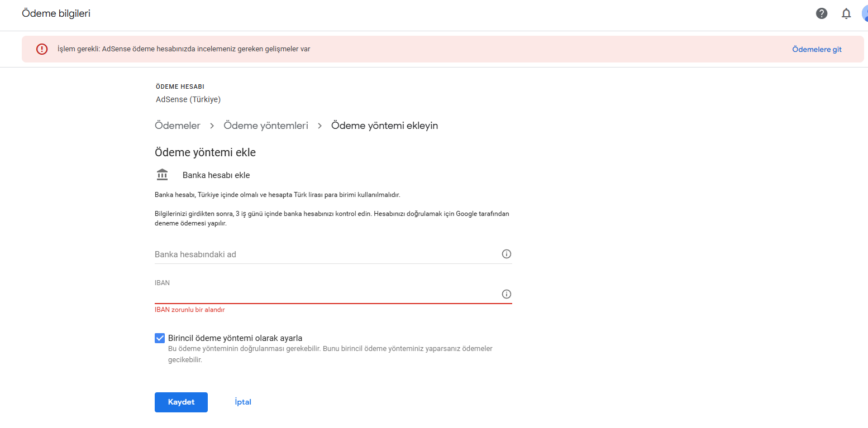Go to Ödeme yöntemleri breadcrumb
This screenshot has height=428, width=868.
pos(266,126)
